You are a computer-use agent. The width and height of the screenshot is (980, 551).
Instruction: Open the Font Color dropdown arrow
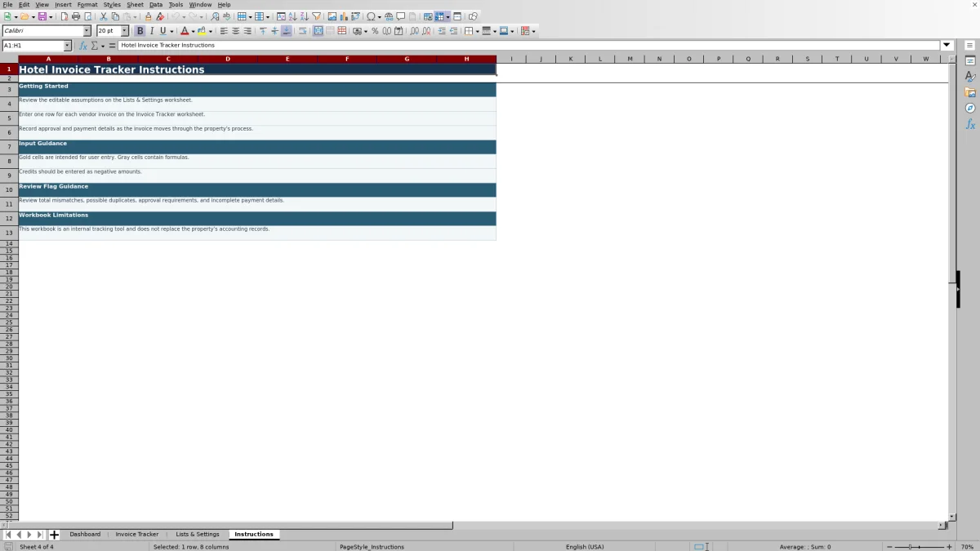(193, 31)
